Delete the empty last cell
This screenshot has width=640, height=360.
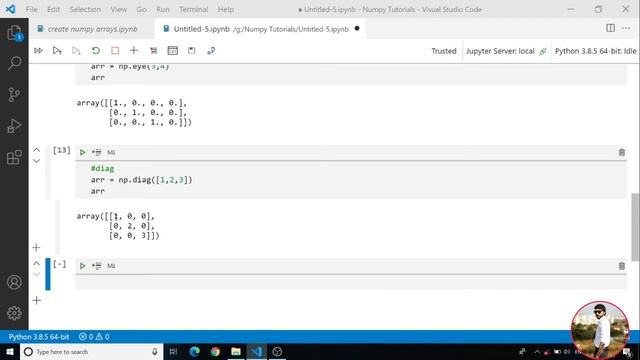click(x=622, y=266)
